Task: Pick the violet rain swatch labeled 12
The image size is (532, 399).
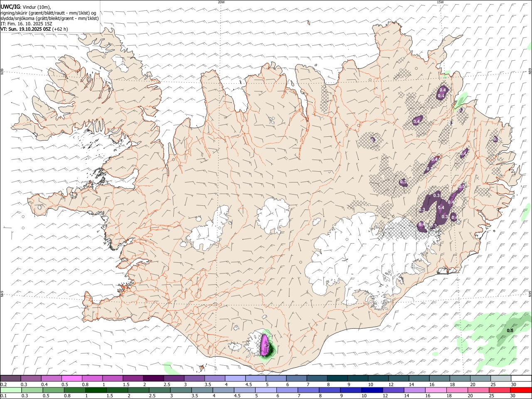Action: tap(393, 390)
